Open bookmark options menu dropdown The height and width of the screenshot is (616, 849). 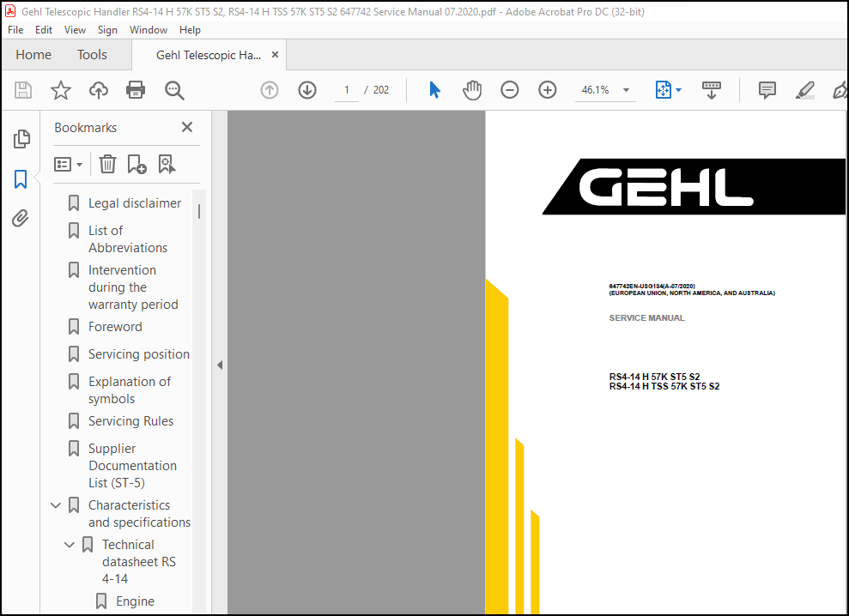click(68, 164)
